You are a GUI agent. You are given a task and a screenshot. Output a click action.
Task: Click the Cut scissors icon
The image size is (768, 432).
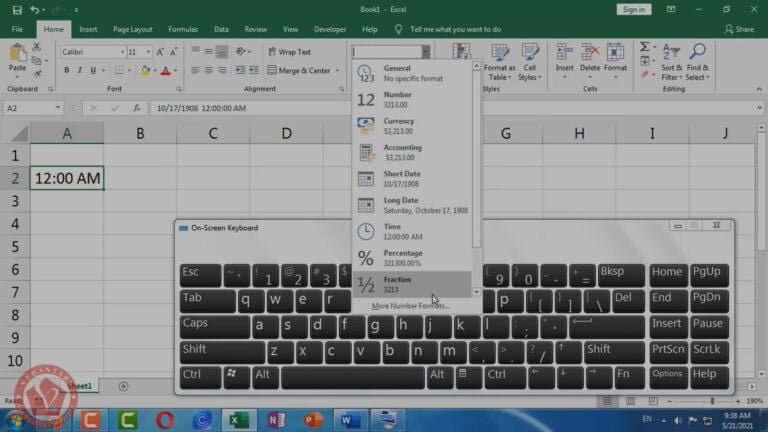37,47
